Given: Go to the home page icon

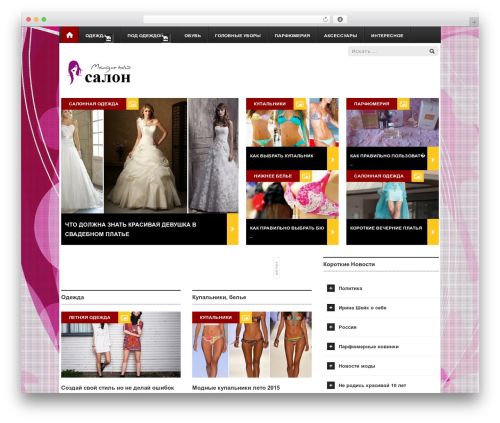Looking at the screenshot, I should [70, 35].
